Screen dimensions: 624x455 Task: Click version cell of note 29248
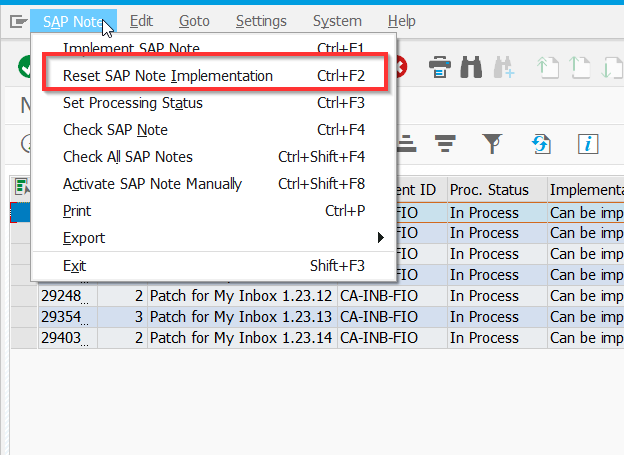[x=123, y=296]
